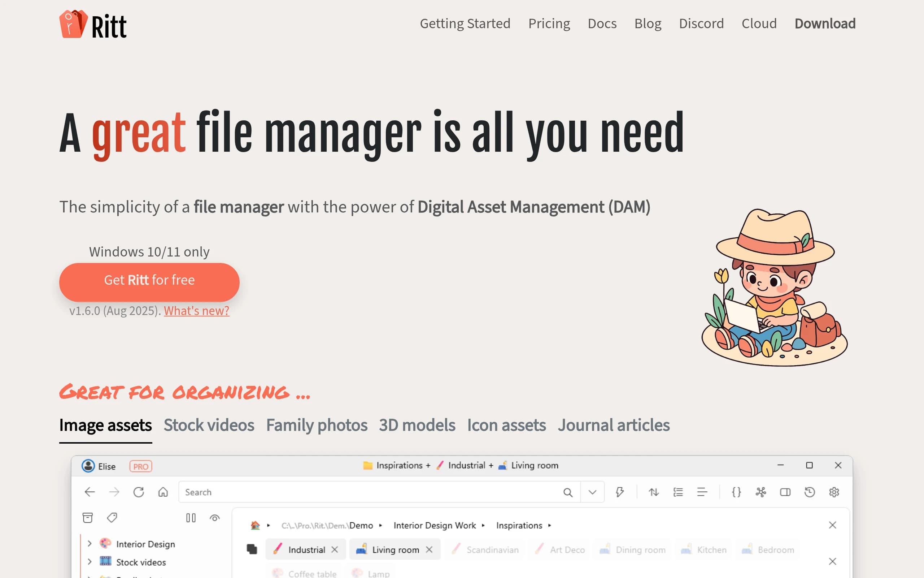
Task: Switch to the Family photos tab
Action: tap(317, 425)
